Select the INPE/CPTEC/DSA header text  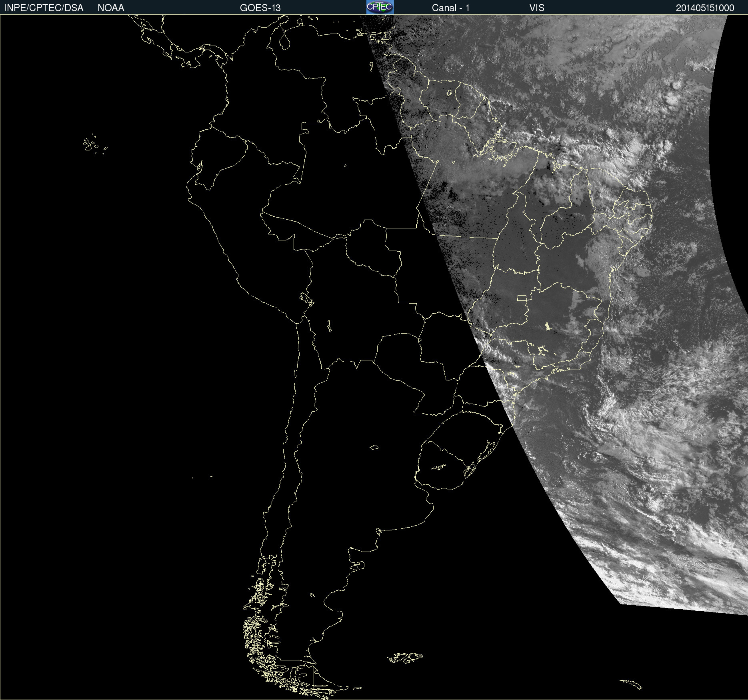(44, 8)
